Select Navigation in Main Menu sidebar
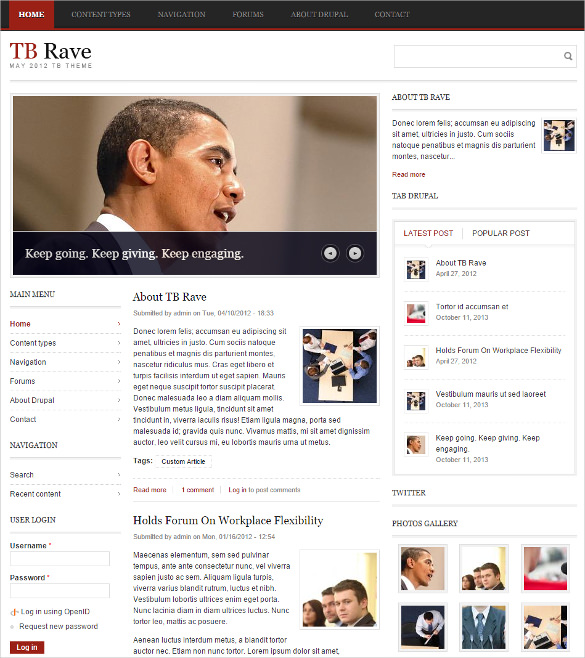 (28, 362)
